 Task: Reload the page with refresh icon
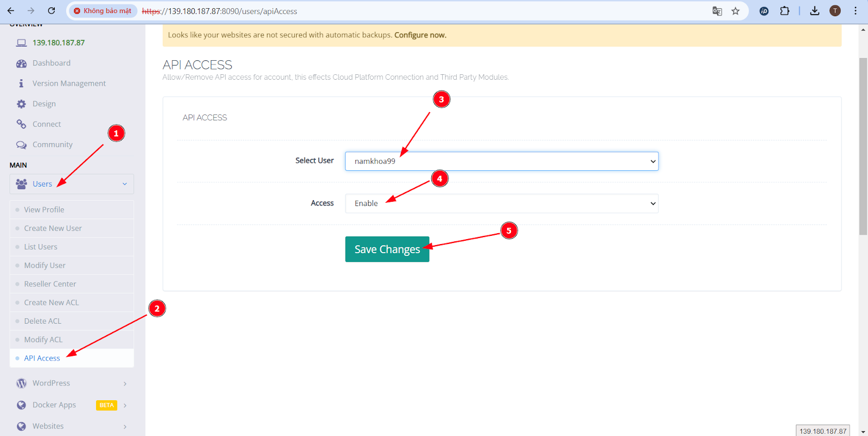tap(52, 11)
